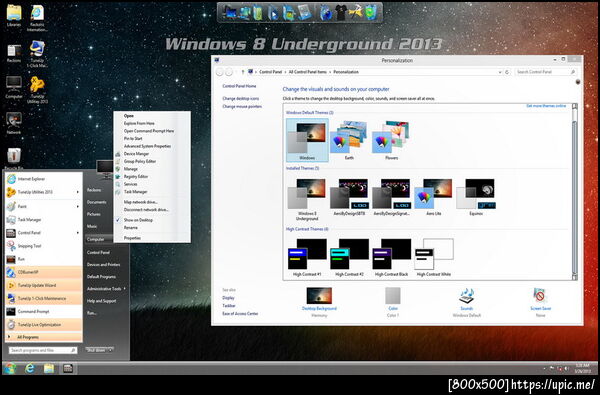Open TuneUp Update Wizard in Start menu
Screen dimensions: 600x395
pyautogui.click(x=44, y=285)
